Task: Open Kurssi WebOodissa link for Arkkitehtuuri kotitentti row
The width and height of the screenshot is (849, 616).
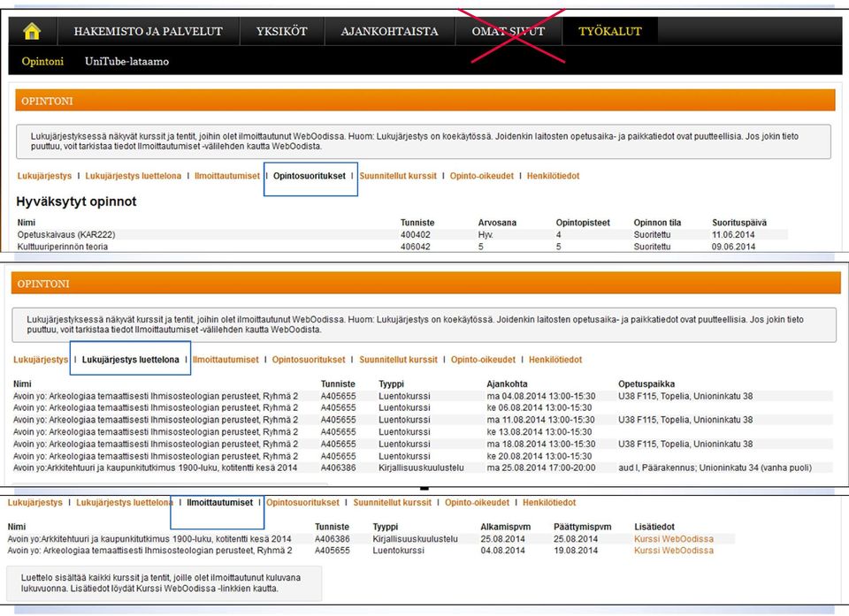Action: 674,539
